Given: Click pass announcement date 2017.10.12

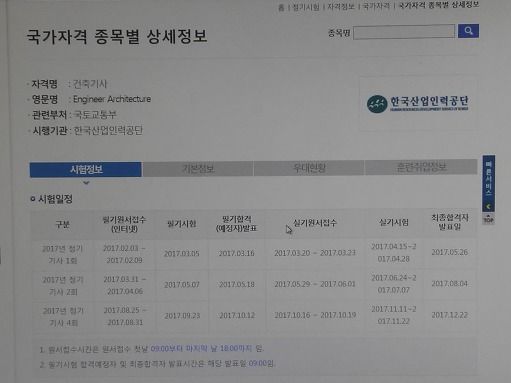Looking at the screenshot, I should tap(237, 315).
